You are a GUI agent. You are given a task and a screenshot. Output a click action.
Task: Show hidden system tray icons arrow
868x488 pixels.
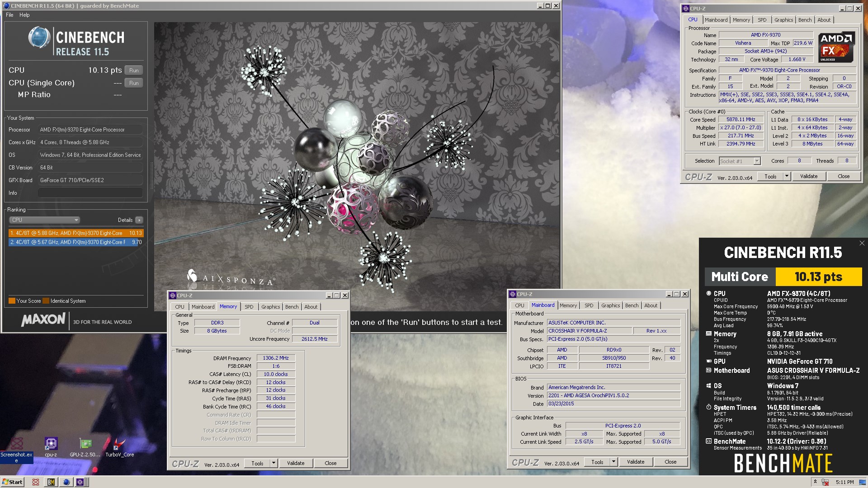(816, 482)
